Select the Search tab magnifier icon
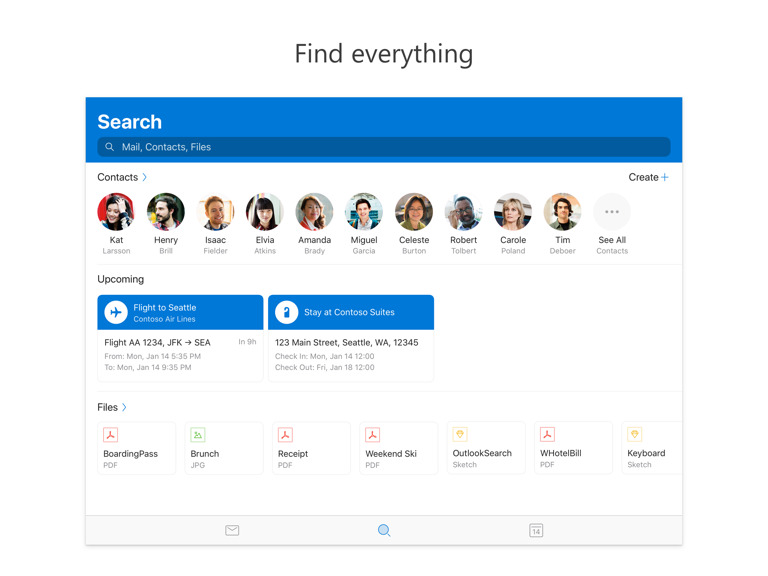Screen dimensions: 768x576 point(384,530)
